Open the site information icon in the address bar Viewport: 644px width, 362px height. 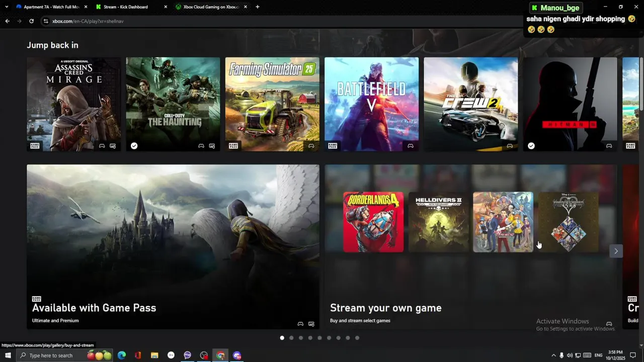click(x=46, y=21)
